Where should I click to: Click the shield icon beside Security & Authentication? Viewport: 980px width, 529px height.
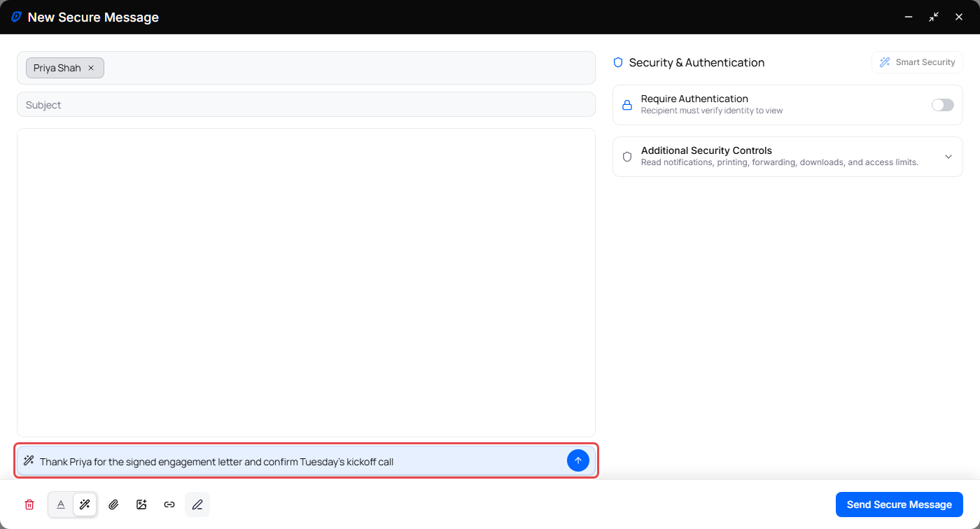tap(618, 62)
